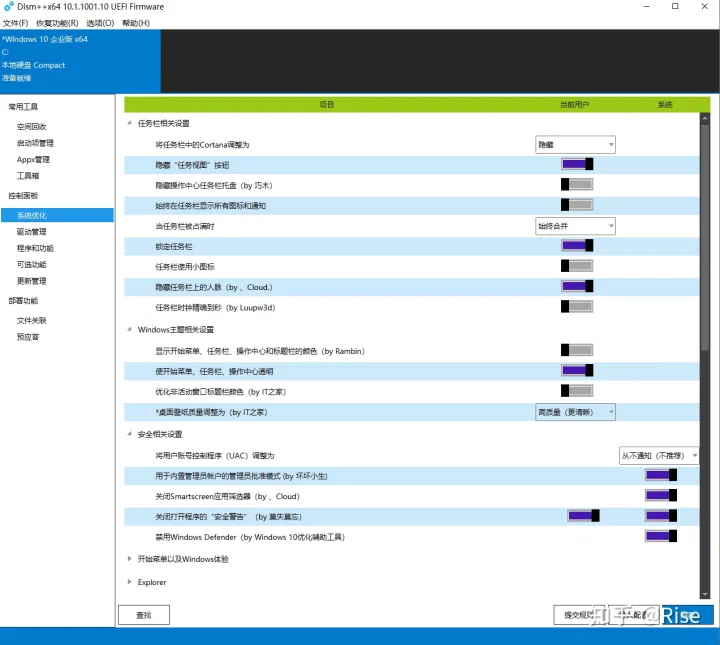This screenshot has height=645, width=720.
Task: Open the 文件(F) menu
Action: tap(15, 23)
